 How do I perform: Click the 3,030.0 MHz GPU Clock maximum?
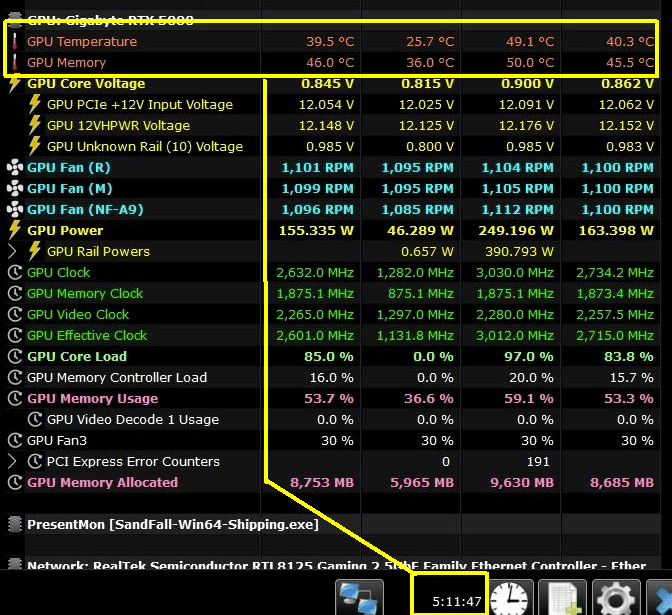pos(515,273)
